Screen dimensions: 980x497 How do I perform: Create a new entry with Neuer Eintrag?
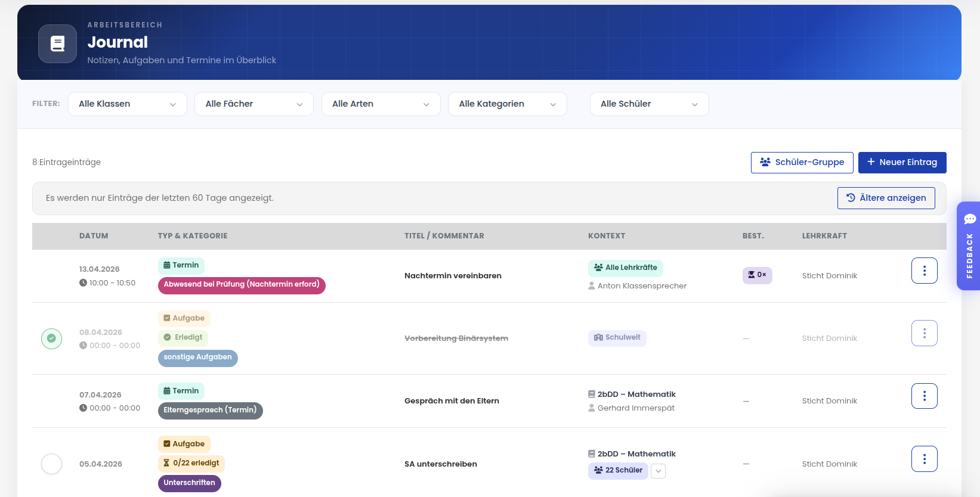[902, 162]
